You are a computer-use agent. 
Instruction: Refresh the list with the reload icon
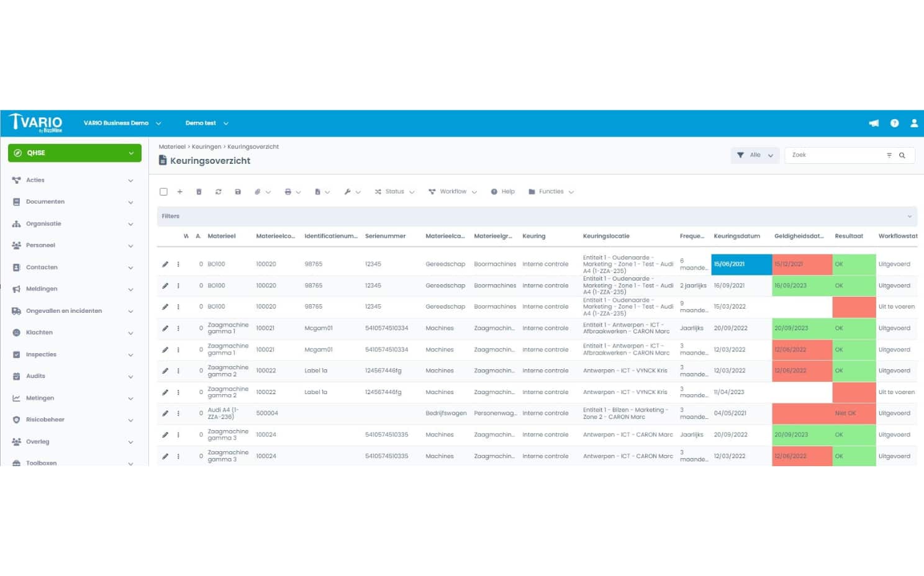(x=219, y=192)
